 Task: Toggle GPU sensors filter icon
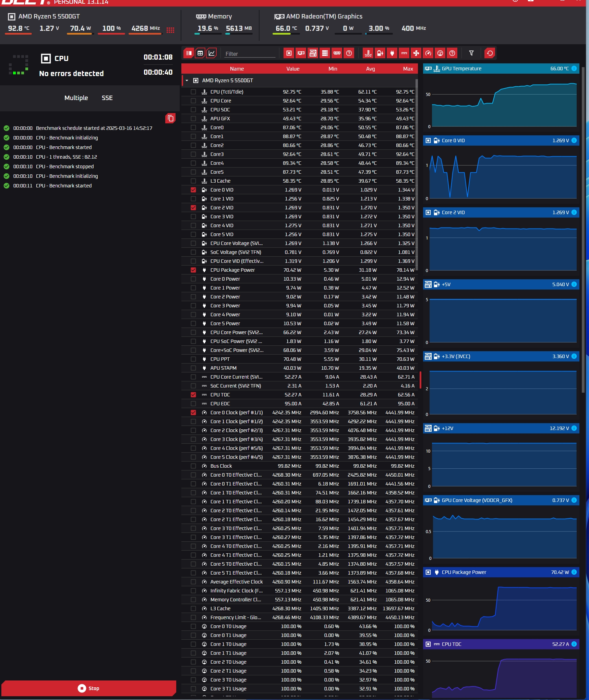pos(301,53)
